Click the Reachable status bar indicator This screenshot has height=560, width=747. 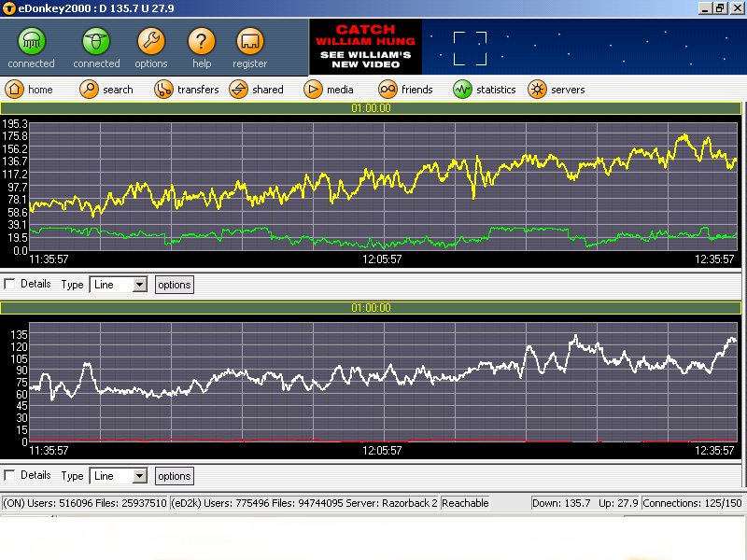click(465, 503)
